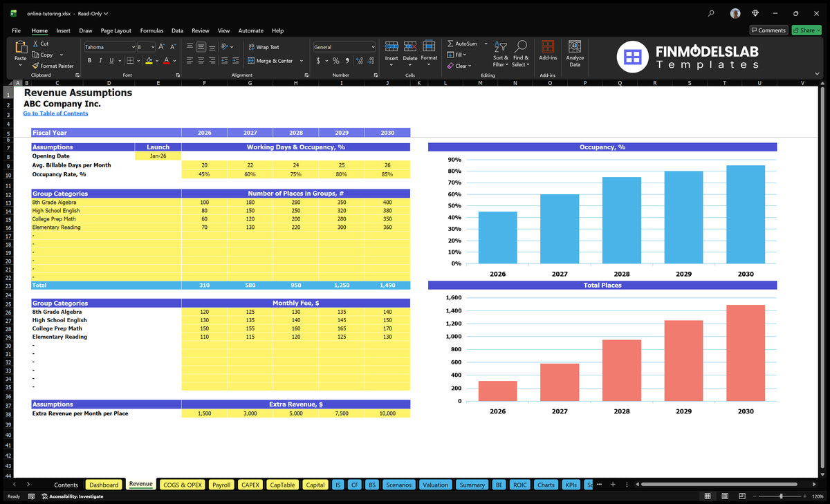Open the Comments button
The image size is (830, 504).
point(768,30)
